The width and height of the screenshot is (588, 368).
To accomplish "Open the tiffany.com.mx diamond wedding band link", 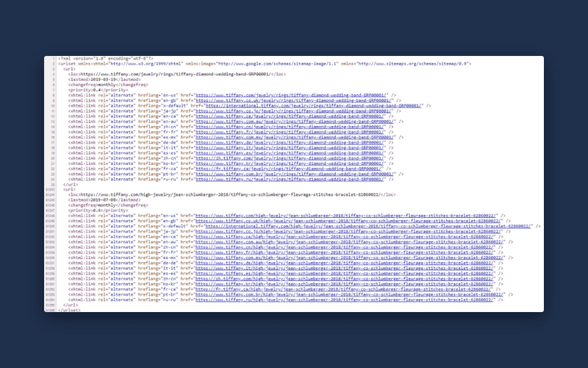I will pos(295,138).
